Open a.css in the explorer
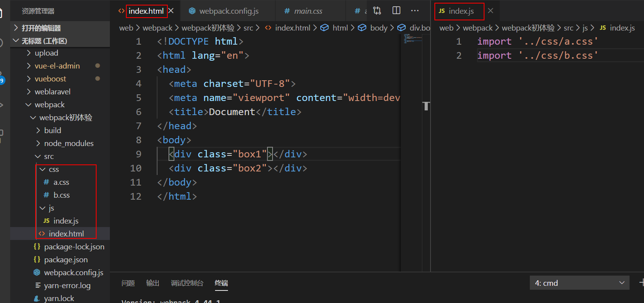Screen dimensions: 644x303 point(61,182)
